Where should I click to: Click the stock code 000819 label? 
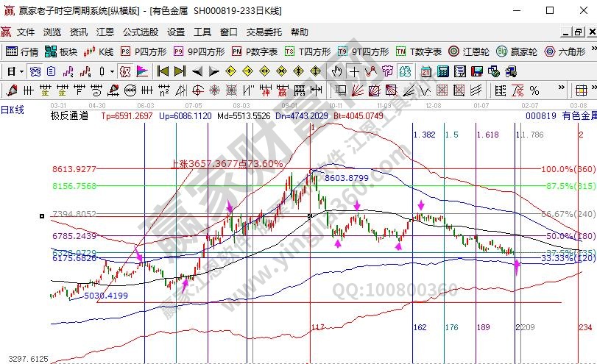coord(541,115)
